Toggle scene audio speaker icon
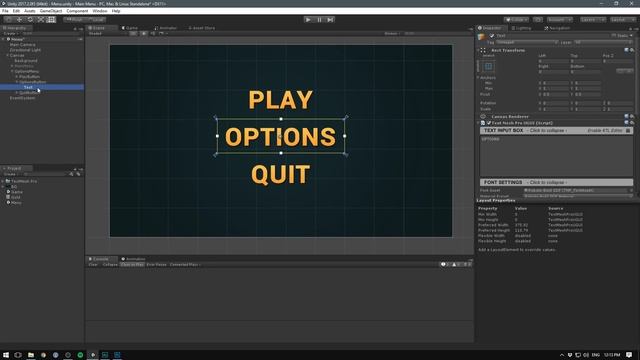The height and width of the screenshot is (360, 640). coord(153,33)
